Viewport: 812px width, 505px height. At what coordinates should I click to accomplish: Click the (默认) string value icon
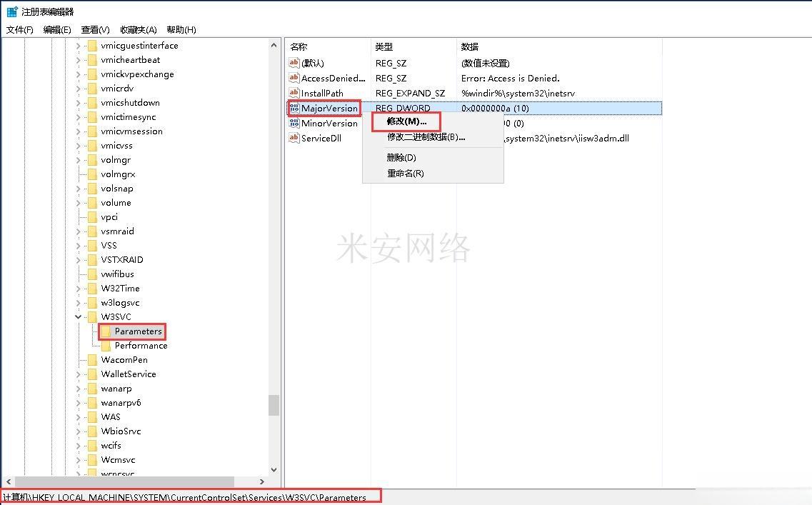point(294,63)
